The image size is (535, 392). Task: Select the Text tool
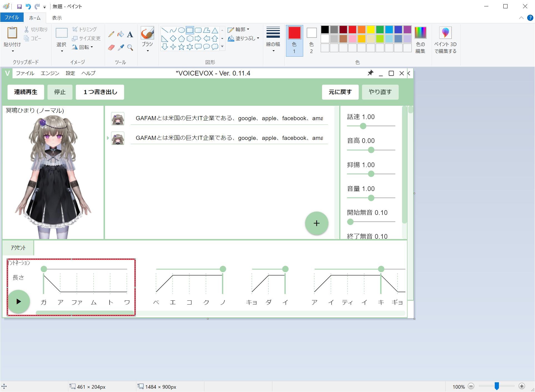pyautogui.click(x=130, y=34)
